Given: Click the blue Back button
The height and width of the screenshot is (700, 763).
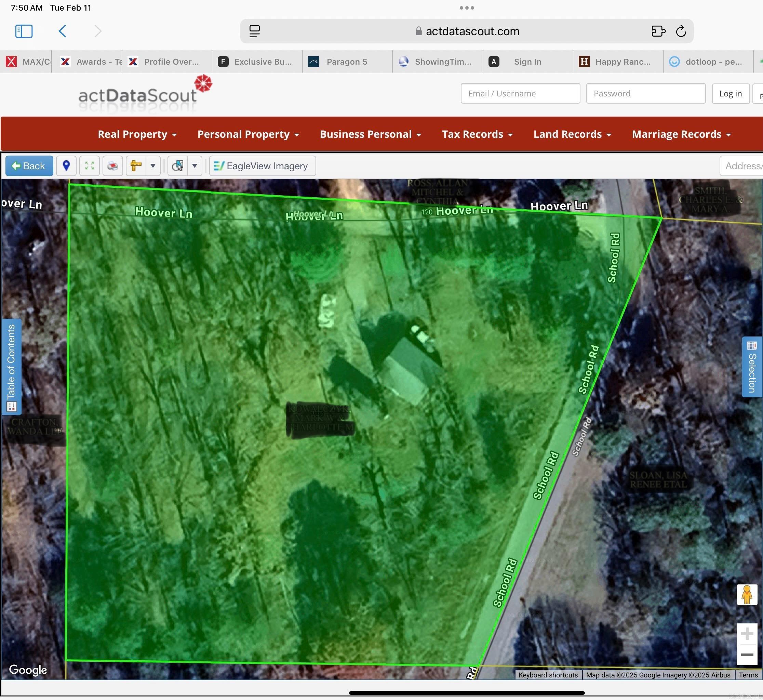Looking at the screenshot, I should 29,166.
